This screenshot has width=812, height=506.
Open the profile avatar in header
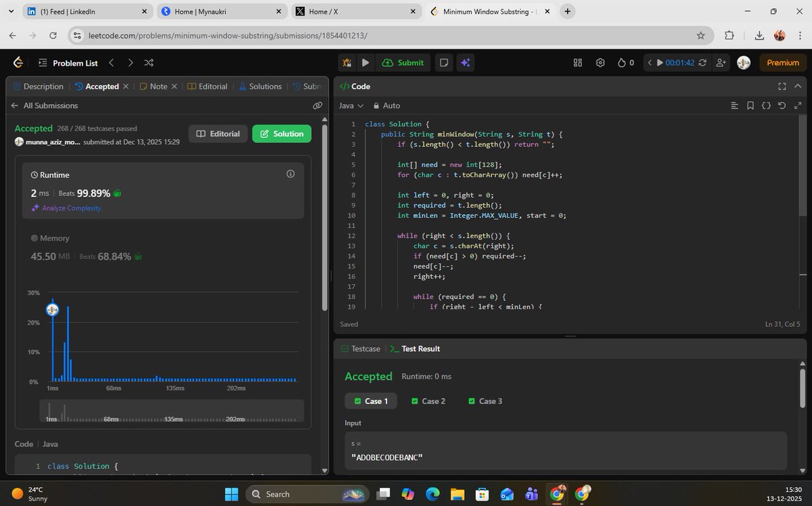click(x=744, y=62)
